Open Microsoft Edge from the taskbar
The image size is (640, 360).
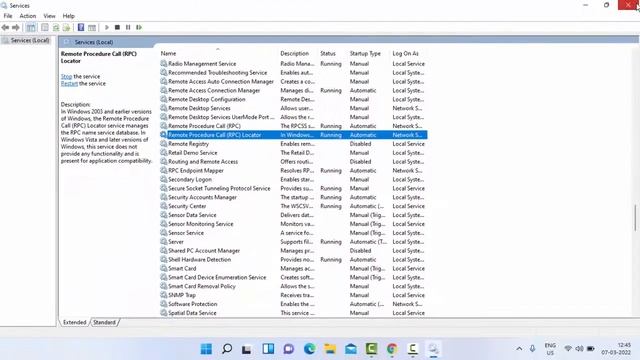tap(309, 349)
